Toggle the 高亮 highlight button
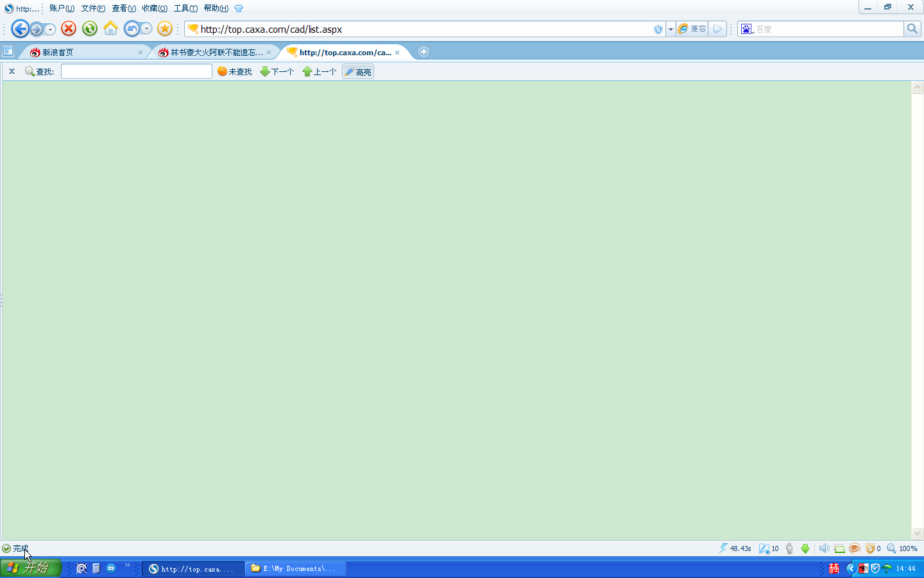Viewport: 924px width, 578px height. 358,72
